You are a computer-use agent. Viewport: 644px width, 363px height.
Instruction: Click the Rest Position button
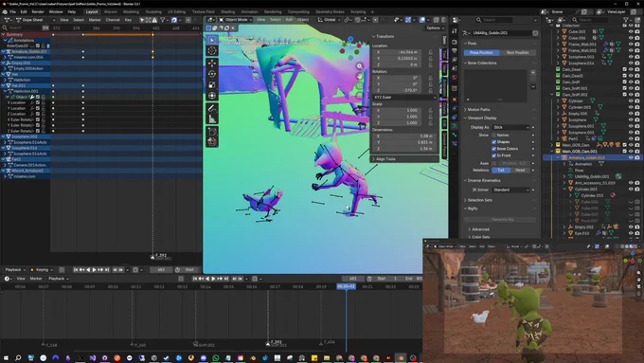tap(517, 53)
